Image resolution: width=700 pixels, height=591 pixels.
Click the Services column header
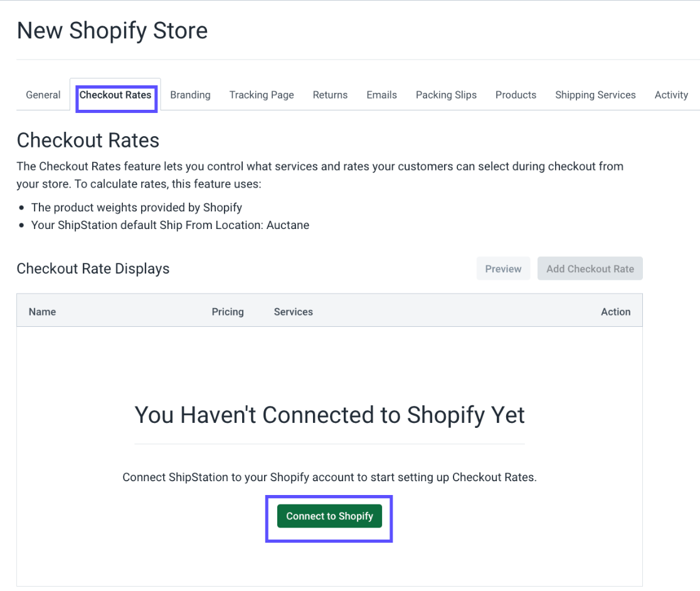(x=294, y=312)
